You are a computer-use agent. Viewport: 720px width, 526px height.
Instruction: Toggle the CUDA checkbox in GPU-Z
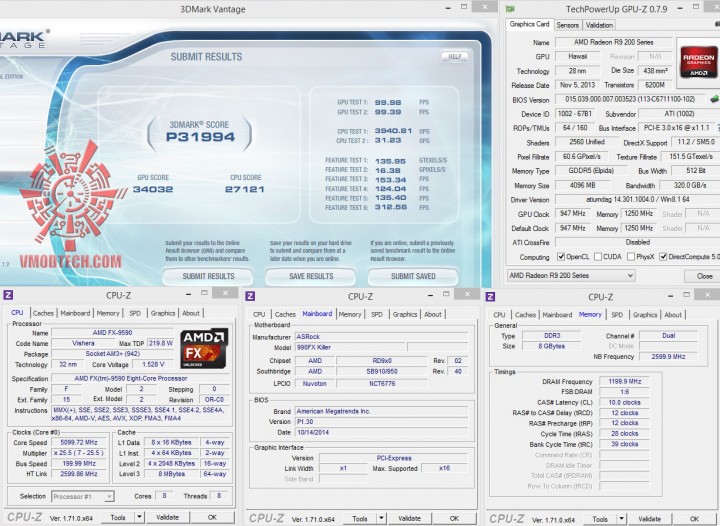click(x=598, y=257)
